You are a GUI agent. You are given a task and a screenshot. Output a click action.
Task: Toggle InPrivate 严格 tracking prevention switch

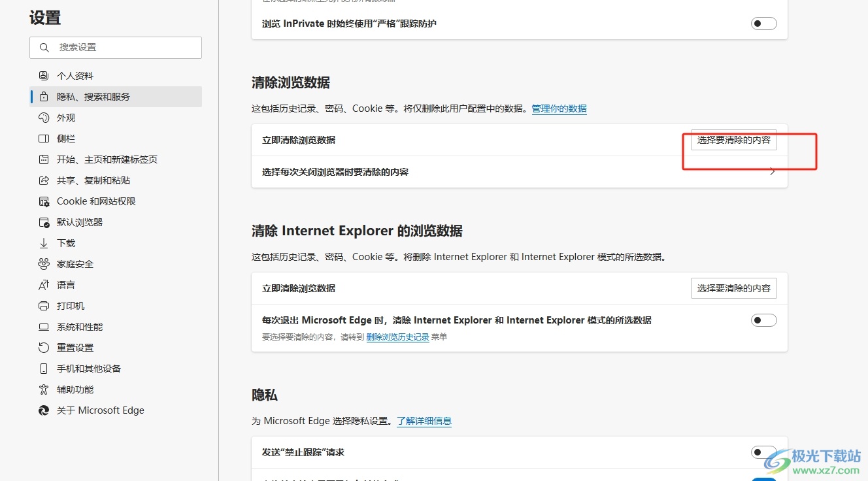tap(763, 24)
